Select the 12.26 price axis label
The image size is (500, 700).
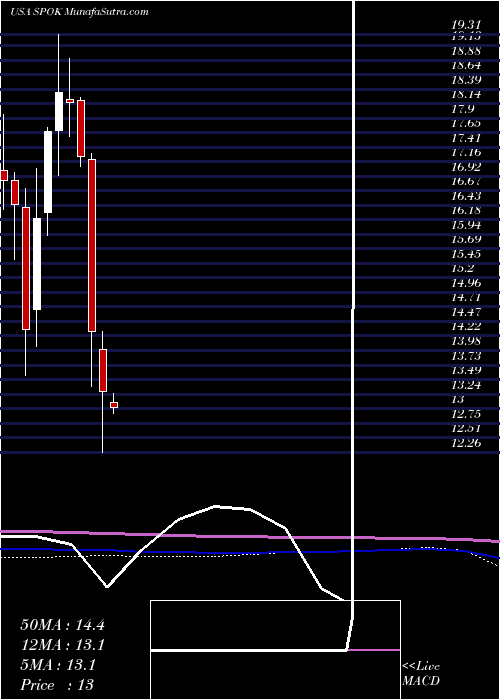(466, 443)
